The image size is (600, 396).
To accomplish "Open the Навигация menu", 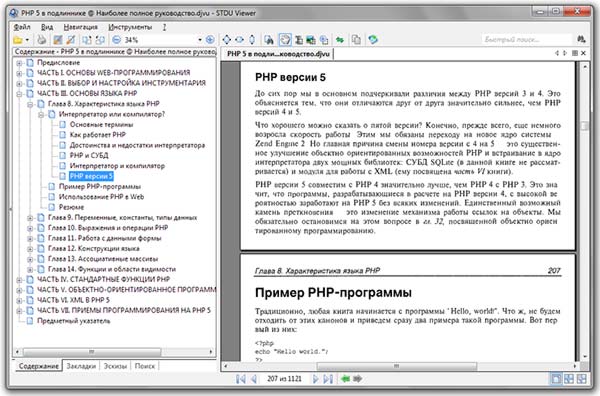I will click(x=80, y=27).
